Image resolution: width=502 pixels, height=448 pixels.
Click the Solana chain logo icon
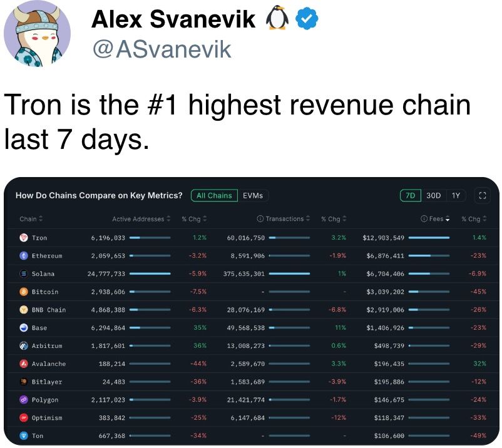[x=24, y=273]
